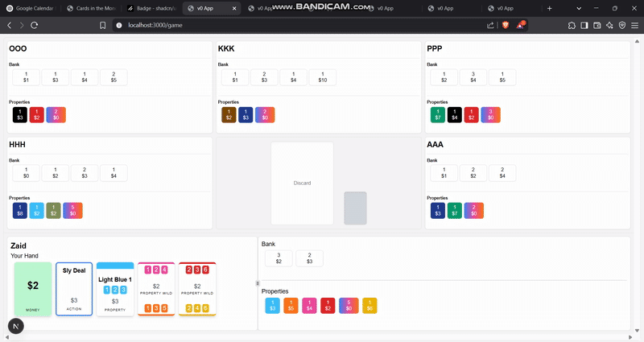Click KKK's brown $2 property

point(229,115)
